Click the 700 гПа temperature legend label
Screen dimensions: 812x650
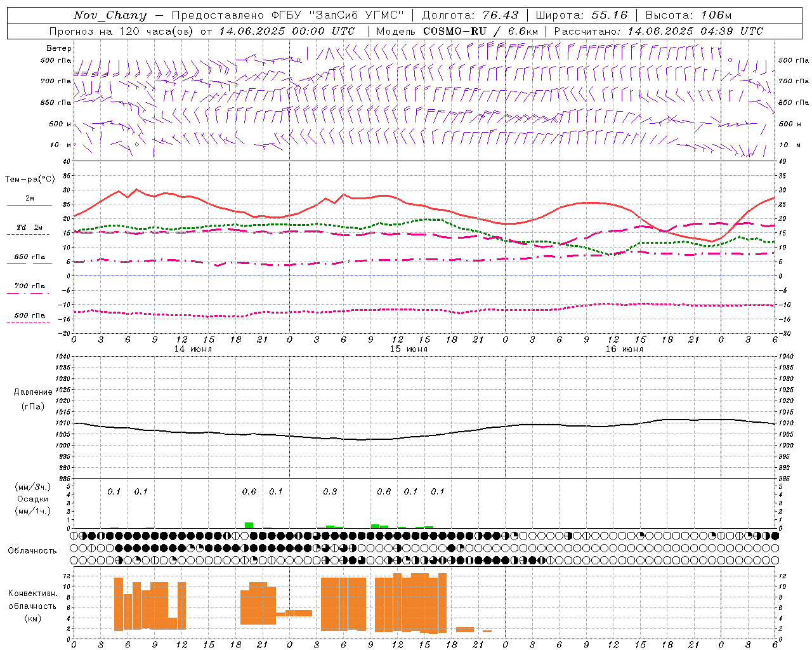pyautogui.click(x=30, y=286)
